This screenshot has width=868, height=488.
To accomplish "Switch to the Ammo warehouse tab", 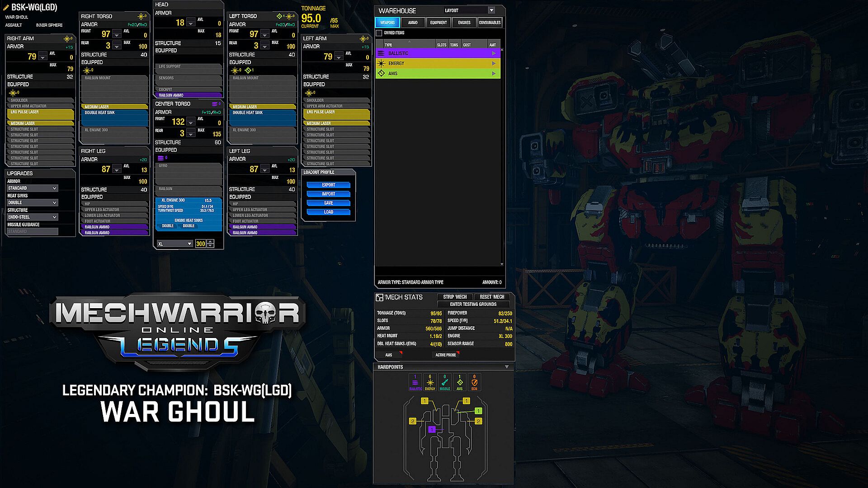I will [413, 23].
